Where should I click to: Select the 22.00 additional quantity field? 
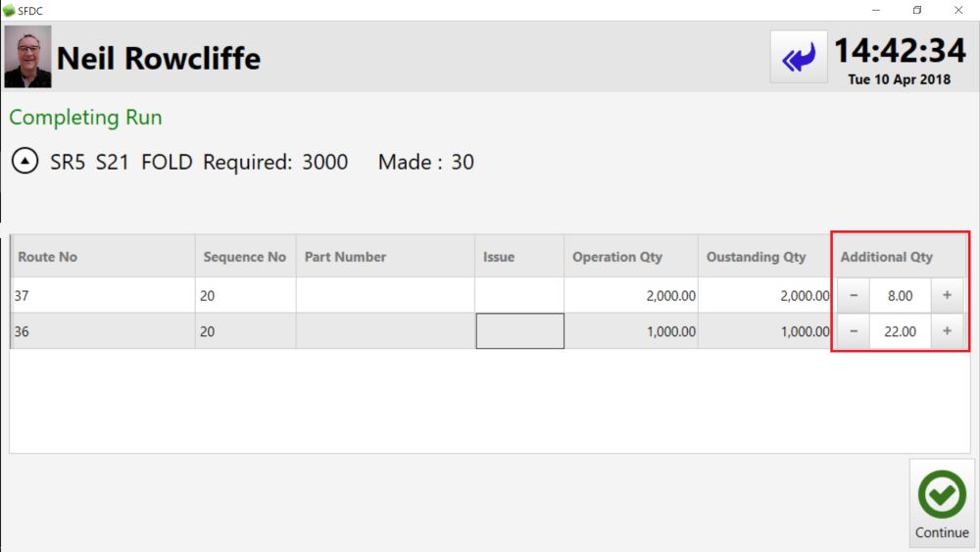pos(899,331)
